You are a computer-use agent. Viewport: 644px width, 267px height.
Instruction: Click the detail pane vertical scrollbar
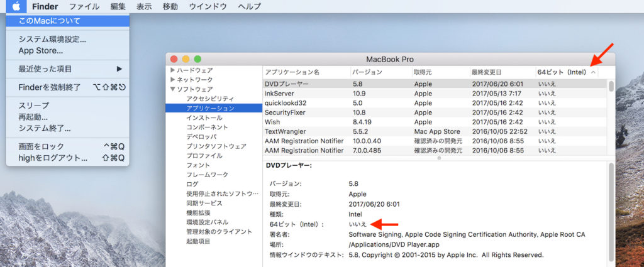coord(611,213)
